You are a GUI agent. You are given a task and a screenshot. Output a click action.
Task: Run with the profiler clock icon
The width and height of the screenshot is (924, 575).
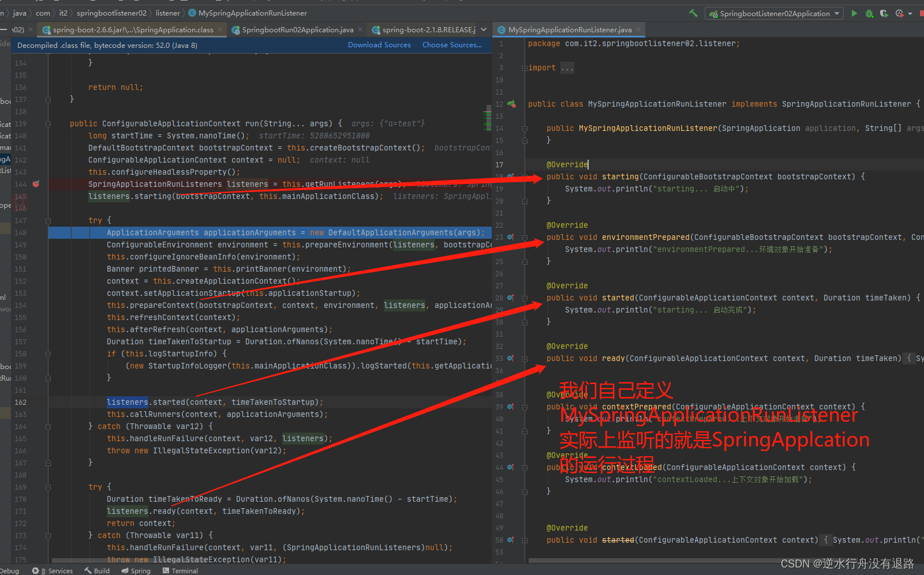click(899, 13)
